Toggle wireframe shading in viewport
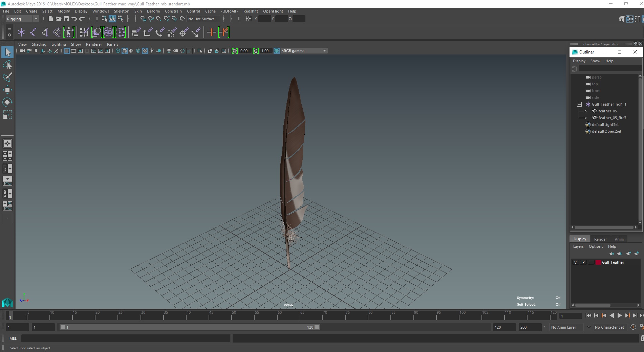 coord(118,51)
